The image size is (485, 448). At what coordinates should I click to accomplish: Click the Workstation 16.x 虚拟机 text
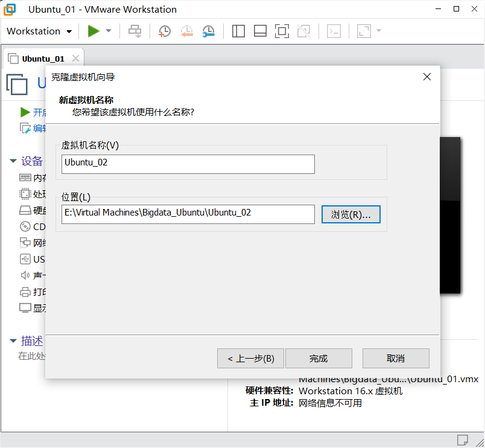[x=350, y=391]
